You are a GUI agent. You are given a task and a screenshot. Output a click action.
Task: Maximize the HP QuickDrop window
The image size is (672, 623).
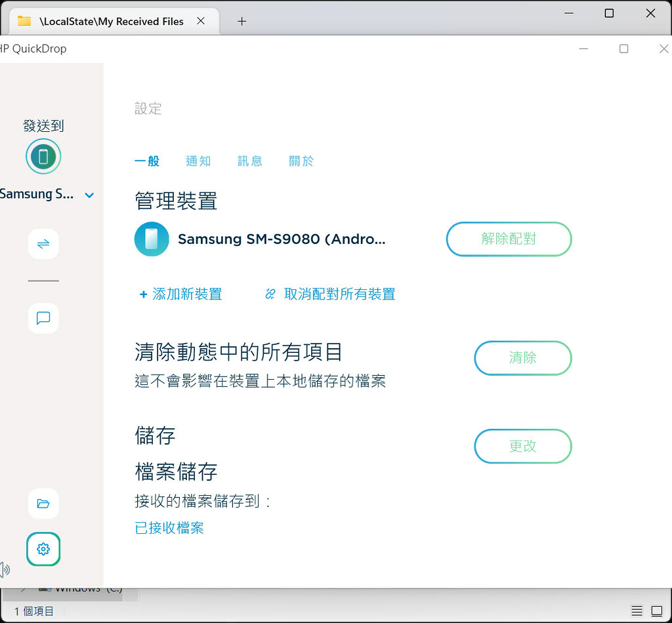coord(623,49)
